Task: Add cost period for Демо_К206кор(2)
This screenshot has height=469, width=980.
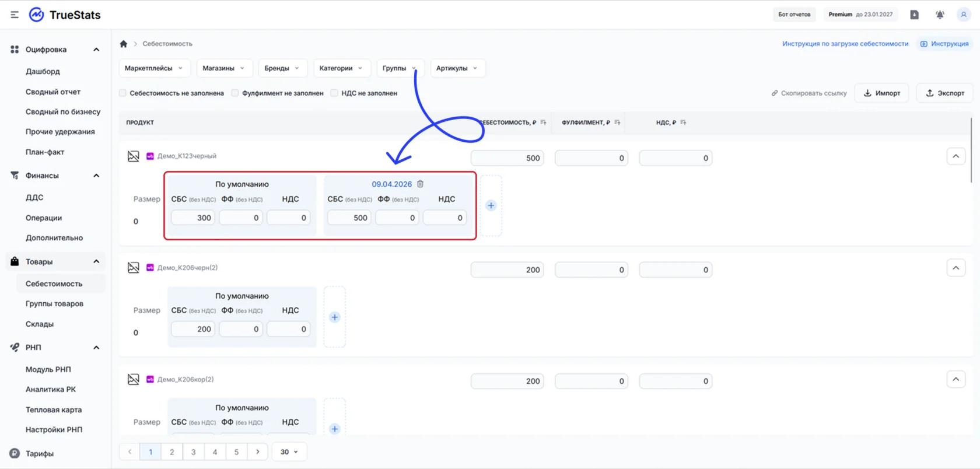Action: [x=335, y=429]
